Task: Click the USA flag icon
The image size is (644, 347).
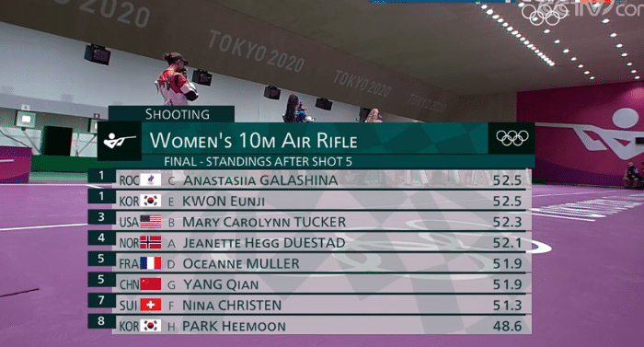Action: tap(151, 222)
